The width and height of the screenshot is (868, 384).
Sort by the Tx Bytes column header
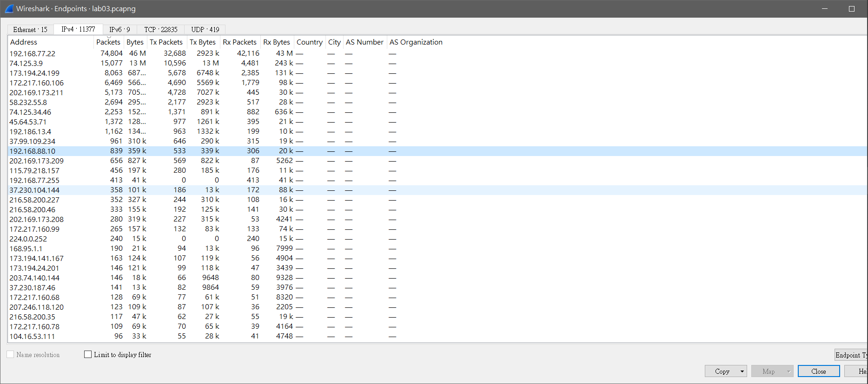(203, 42)
